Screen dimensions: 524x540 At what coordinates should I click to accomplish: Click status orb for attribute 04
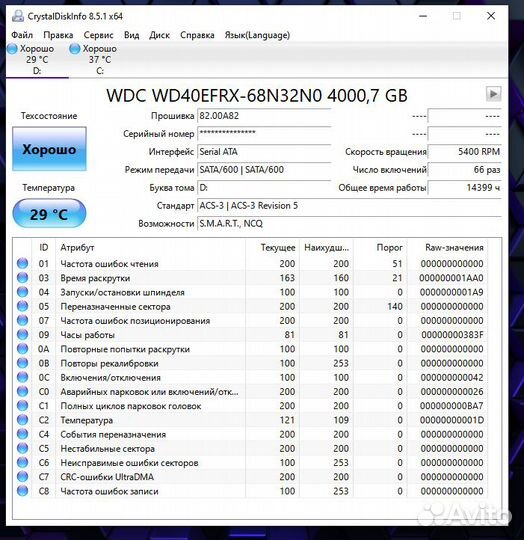[22, 292]
